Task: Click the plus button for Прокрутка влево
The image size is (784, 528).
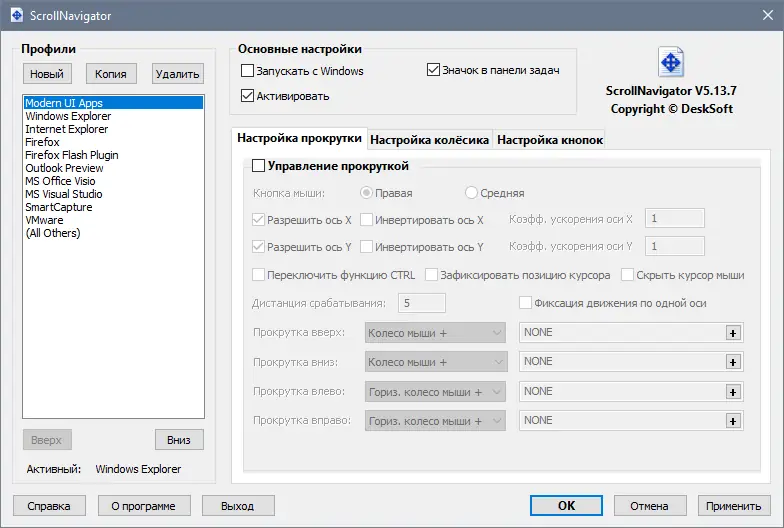Action: (732, 392)
